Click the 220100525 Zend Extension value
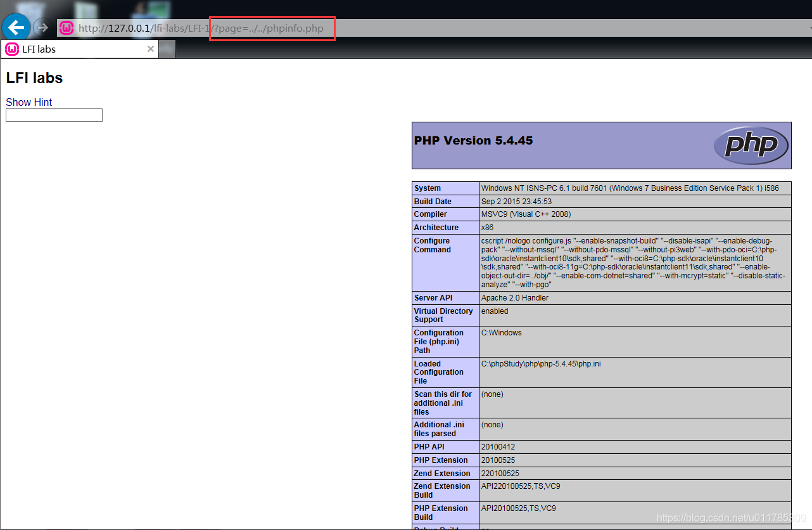This screenshot has width=812, height=530. click(x=500, y=474)
